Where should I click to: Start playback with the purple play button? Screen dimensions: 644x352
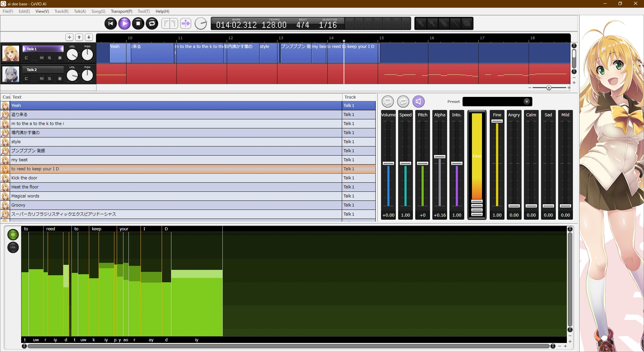tap(124, 23)
